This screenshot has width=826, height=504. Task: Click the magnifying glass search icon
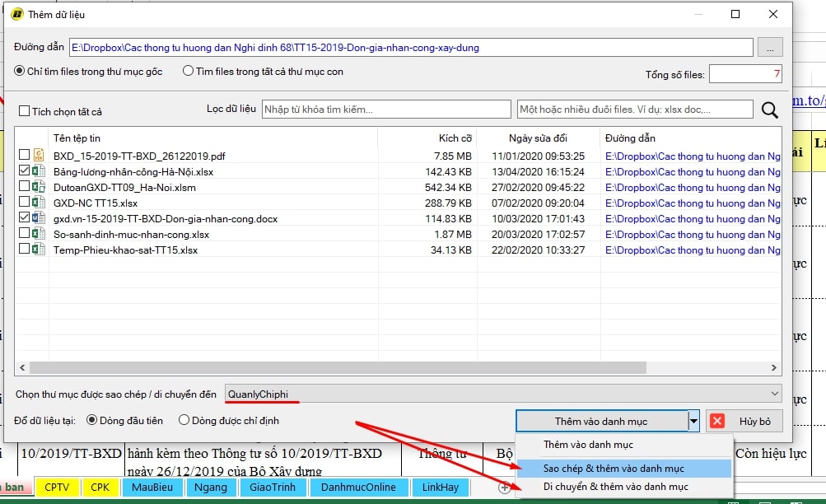coord(769,110)
